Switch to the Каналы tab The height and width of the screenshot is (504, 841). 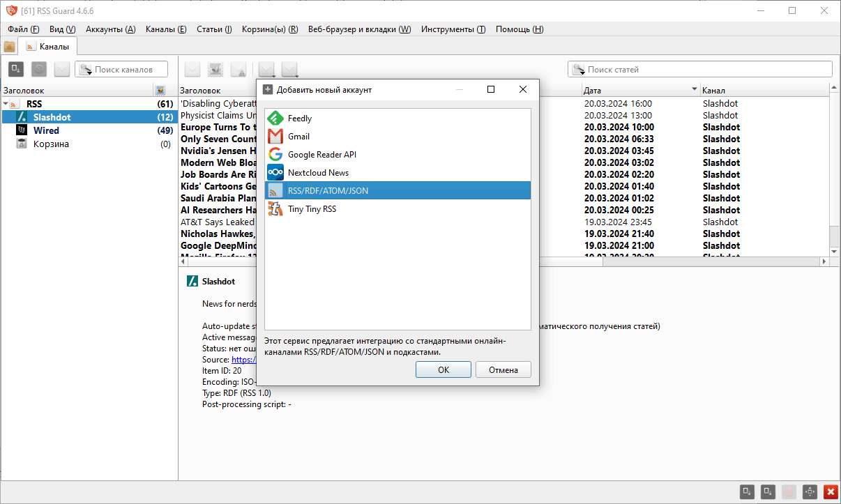(48, 47)
